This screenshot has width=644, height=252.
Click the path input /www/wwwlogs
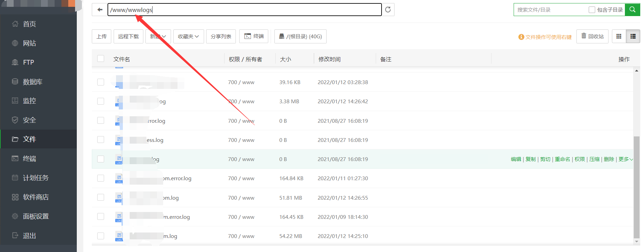coord(245,10)
